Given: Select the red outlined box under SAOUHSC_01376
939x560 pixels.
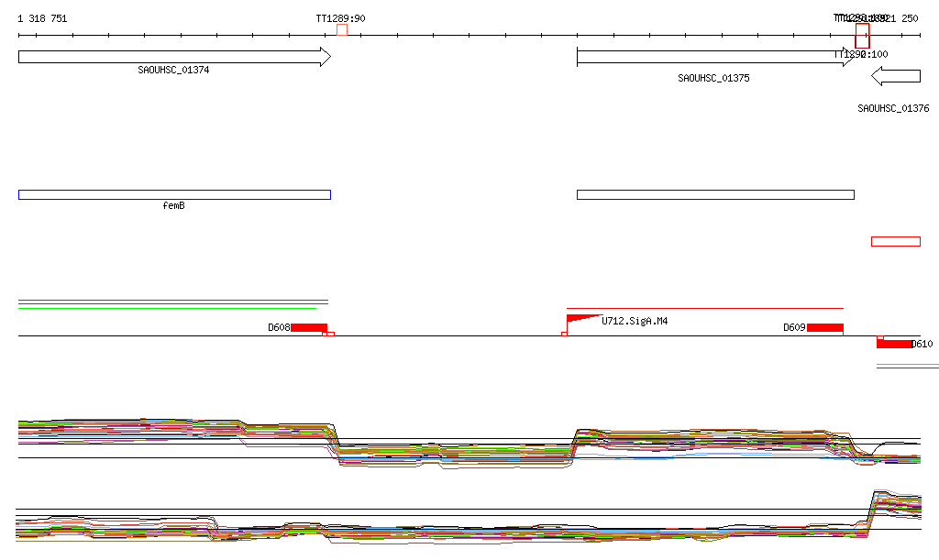Looking at the screenshot, I should click(896, 242).
